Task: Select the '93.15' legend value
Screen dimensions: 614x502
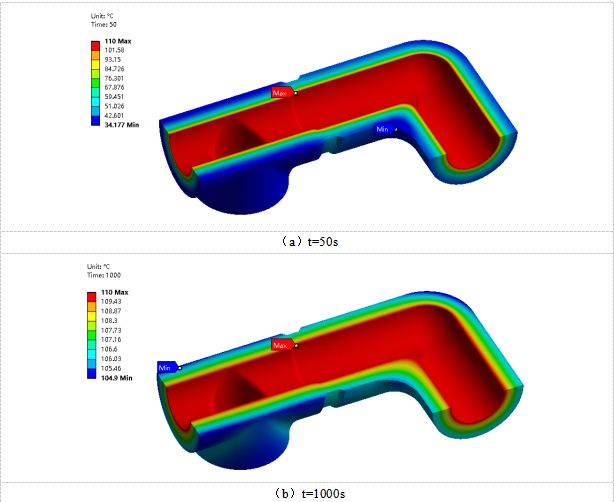Action: pos(113,60)
